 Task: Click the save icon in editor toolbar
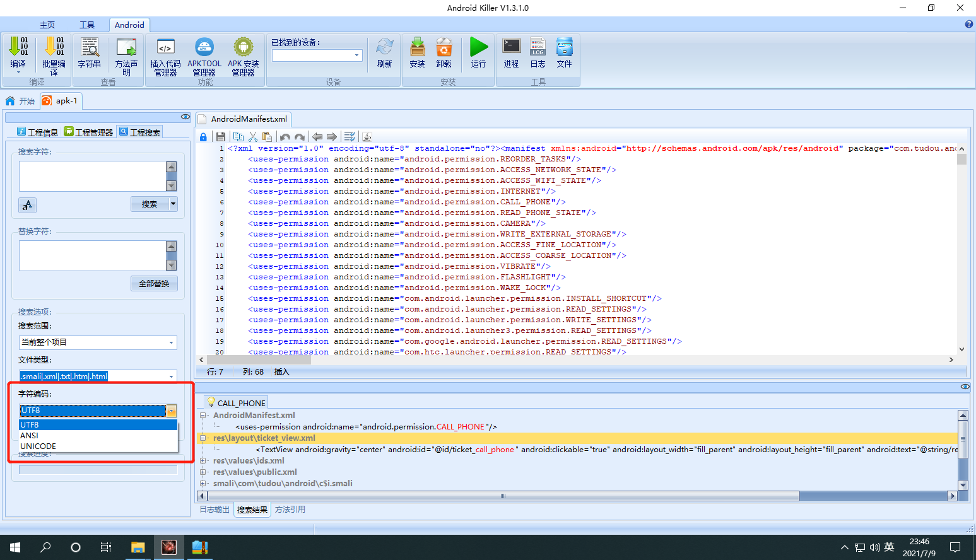tap(220, 137)
